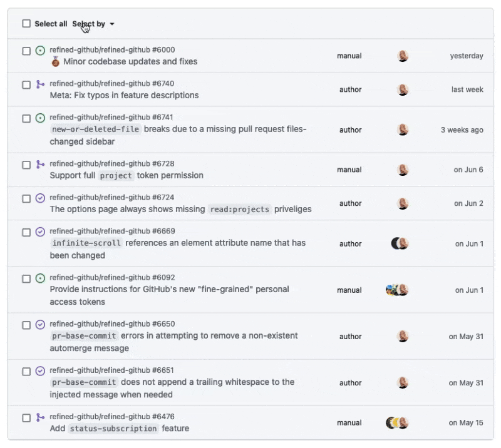Click closed issue icon for #6724
Viewport: 501px width, 448px height.
pos(40,198)
